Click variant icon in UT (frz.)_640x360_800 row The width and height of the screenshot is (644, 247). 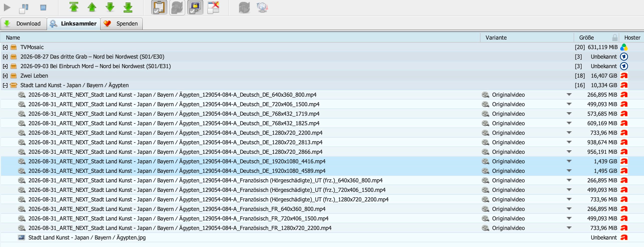pyautogui.click(x=485, y=180)
